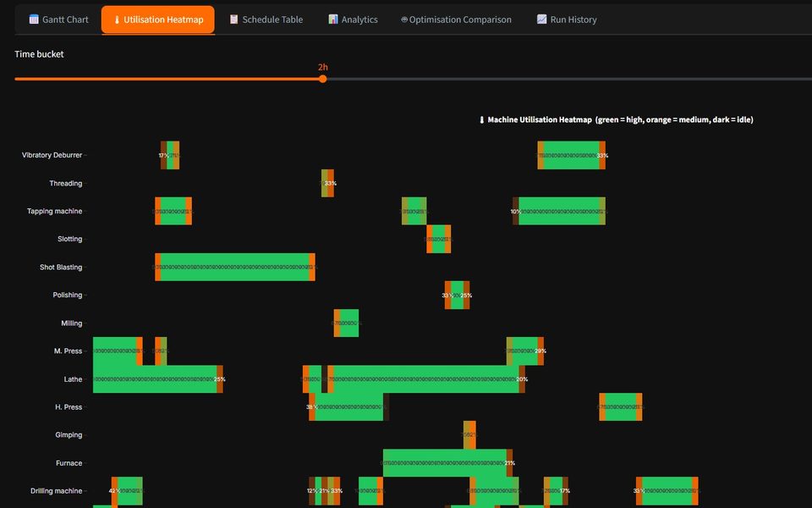Click the H. Press row label
This screenshot has height=508, width=812.
pos(69,407)
